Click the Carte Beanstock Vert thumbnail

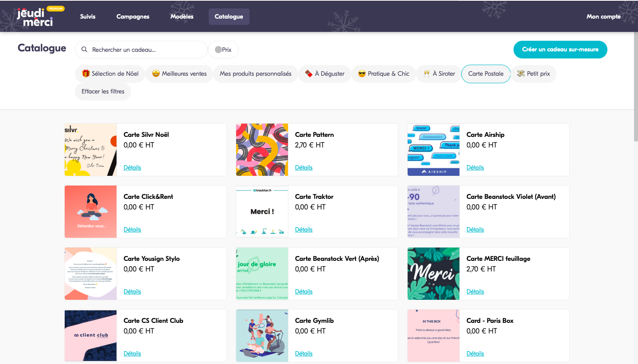pos(262,274)
